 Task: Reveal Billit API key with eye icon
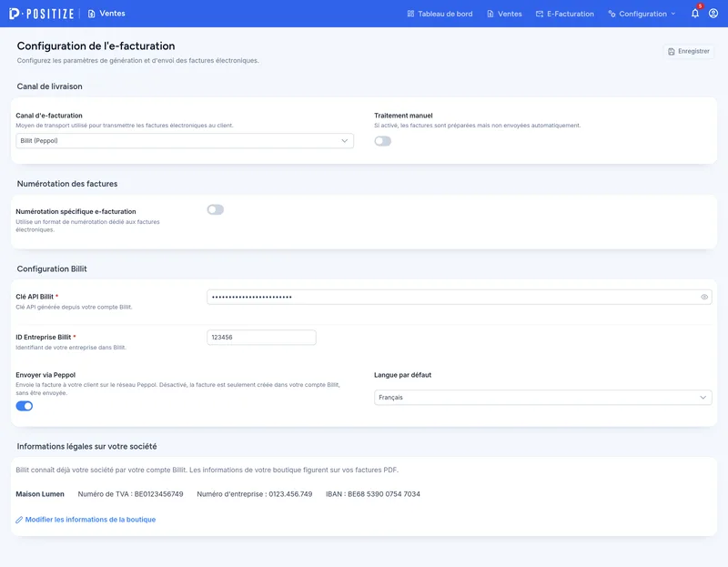[704, 298]
